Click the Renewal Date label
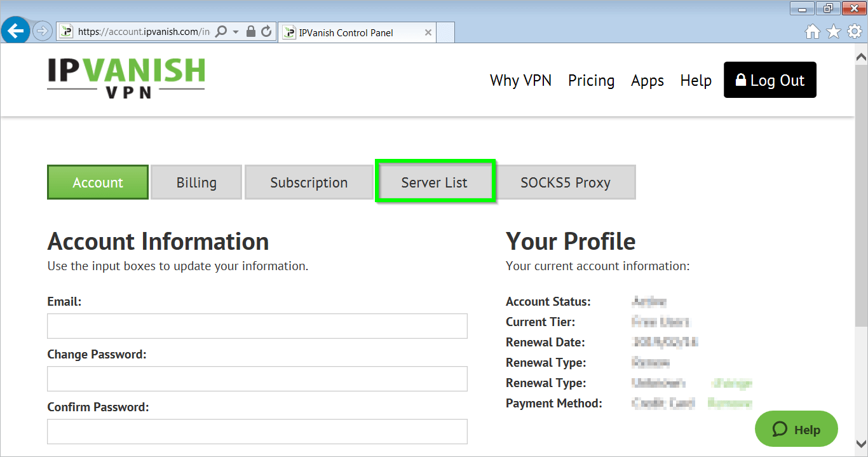This screenshot has height=457, width=868. pyautogui.click(x=545, y=343)
